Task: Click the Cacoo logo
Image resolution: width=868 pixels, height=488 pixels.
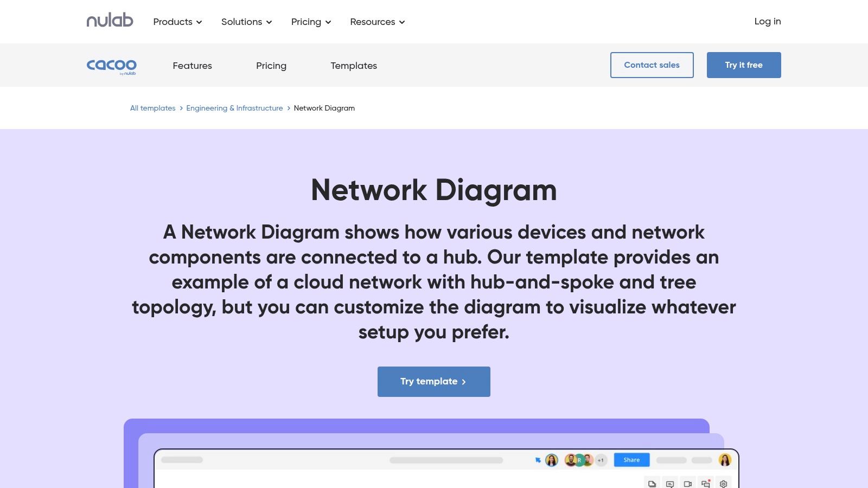Action: (111, 66)
